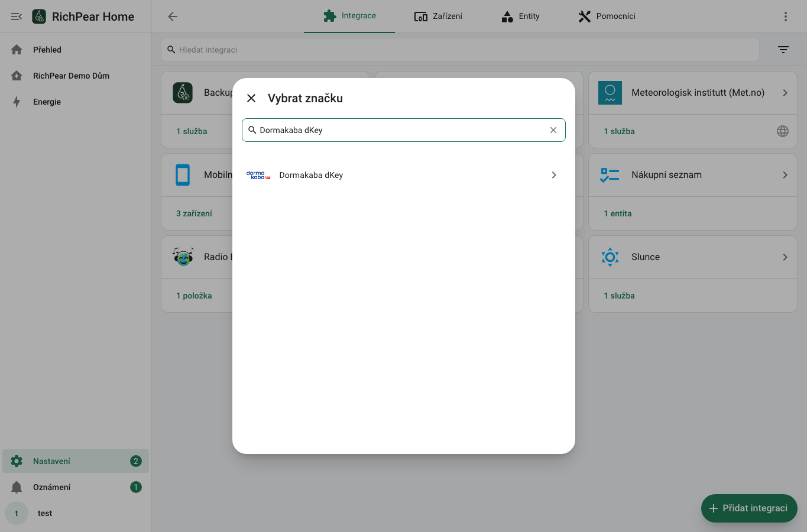The width and height of the screenshot is (807, 532).
Task: Select the Dormakaba dKey list entry
Action: (x=404, y=175)
